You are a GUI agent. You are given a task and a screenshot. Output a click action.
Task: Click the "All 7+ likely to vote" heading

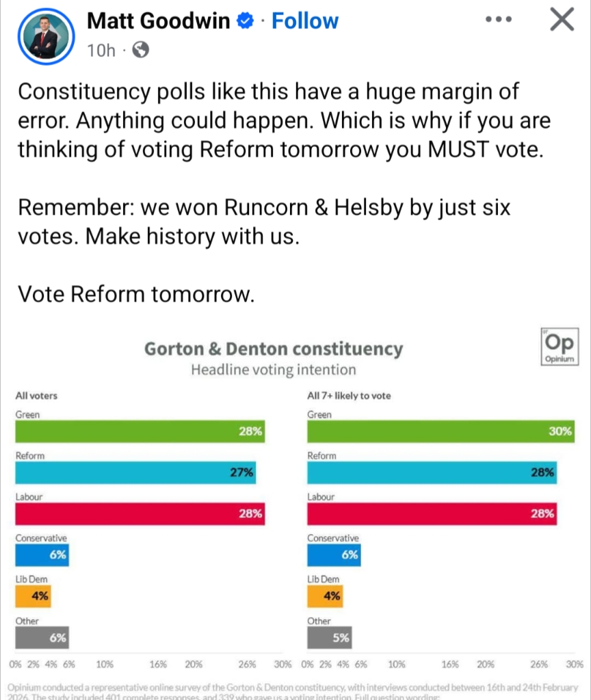(350, 396)
